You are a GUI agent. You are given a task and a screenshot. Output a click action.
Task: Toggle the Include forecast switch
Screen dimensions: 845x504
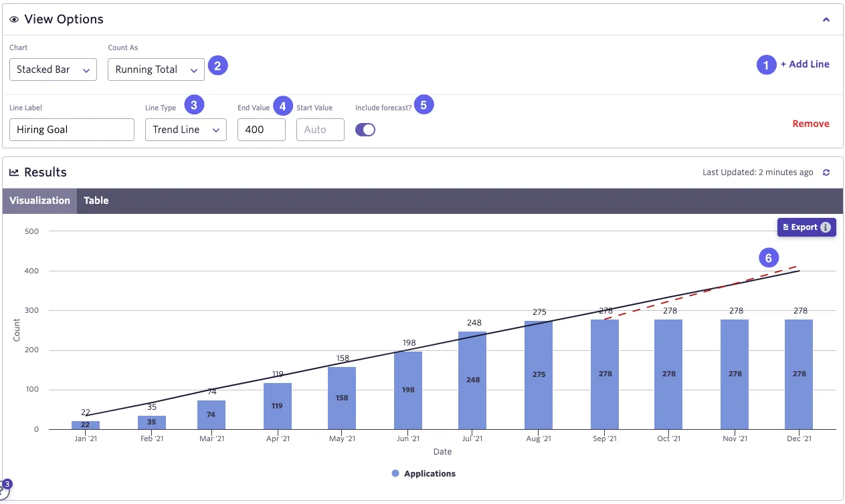(365, 130)
